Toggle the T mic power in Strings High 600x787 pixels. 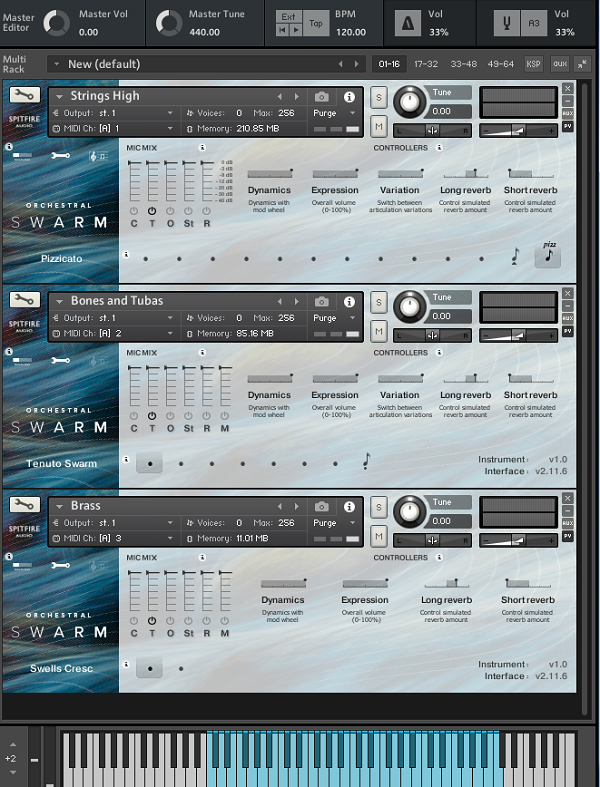tap(152, 211)
